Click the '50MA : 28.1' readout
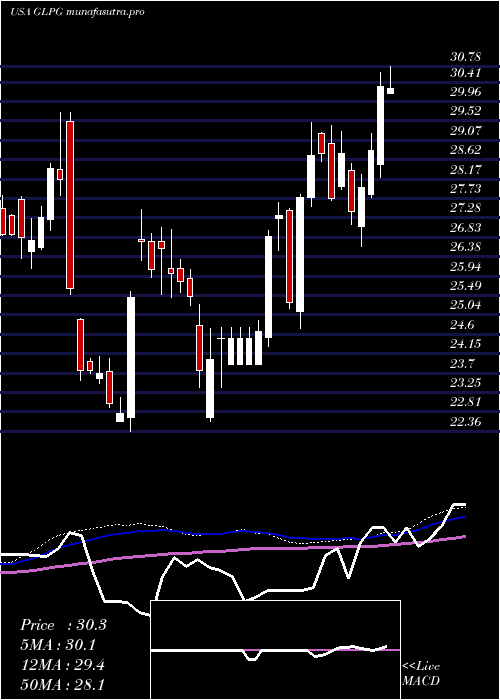500x700 pixels. pos(63,684)
